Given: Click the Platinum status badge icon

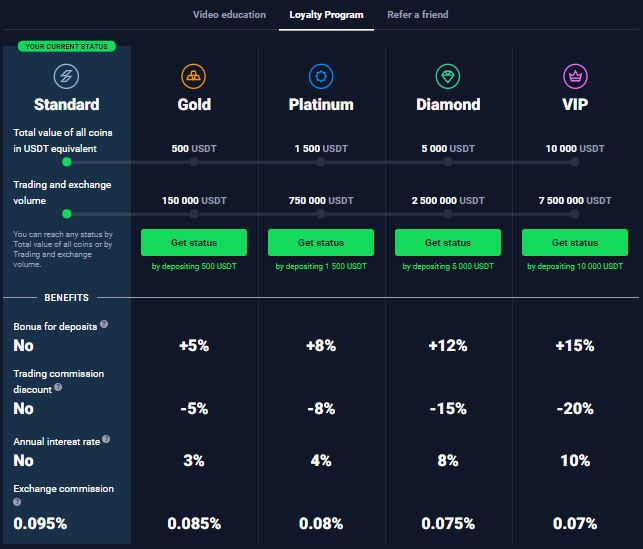Looking at the screenshot, I should coord(321,76).
